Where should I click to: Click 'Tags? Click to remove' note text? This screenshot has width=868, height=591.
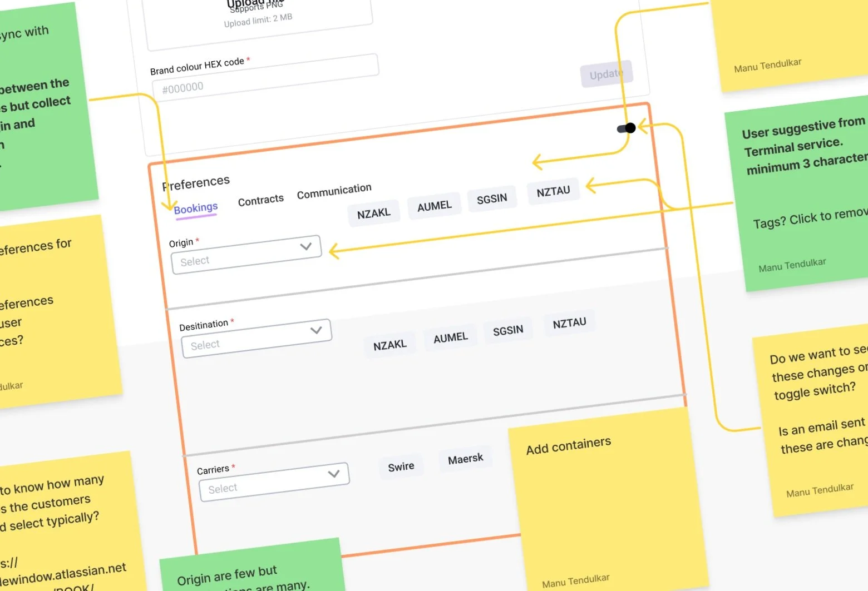[x=811, y=217]
